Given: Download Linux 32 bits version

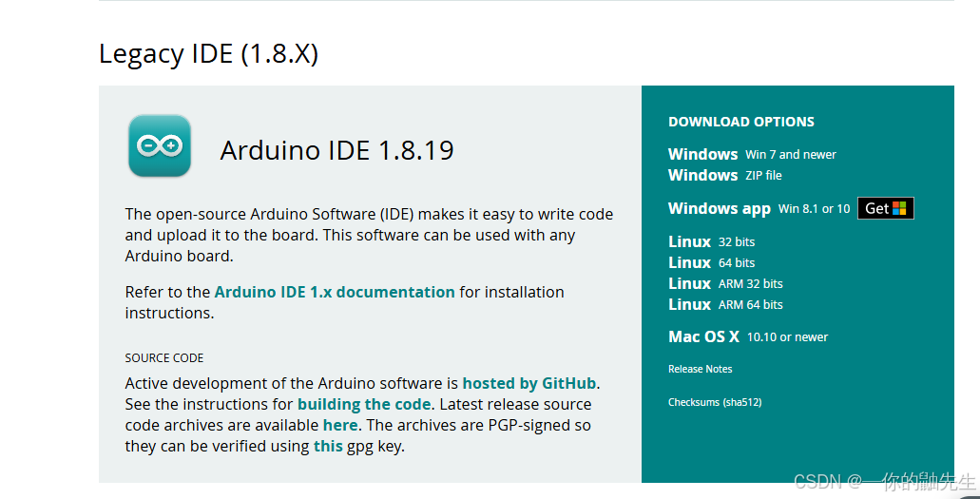Looking at the screenshot, I should (x=711, y=242).
